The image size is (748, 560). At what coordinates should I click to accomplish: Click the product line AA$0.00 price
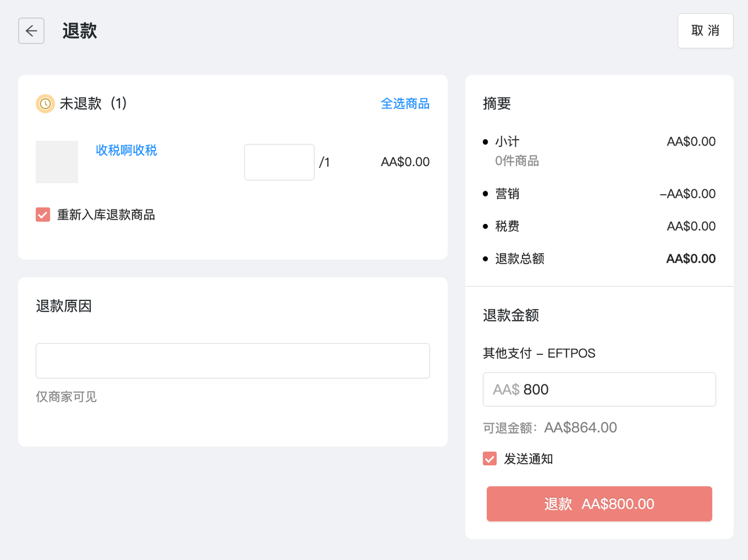[x=405, y=162]
